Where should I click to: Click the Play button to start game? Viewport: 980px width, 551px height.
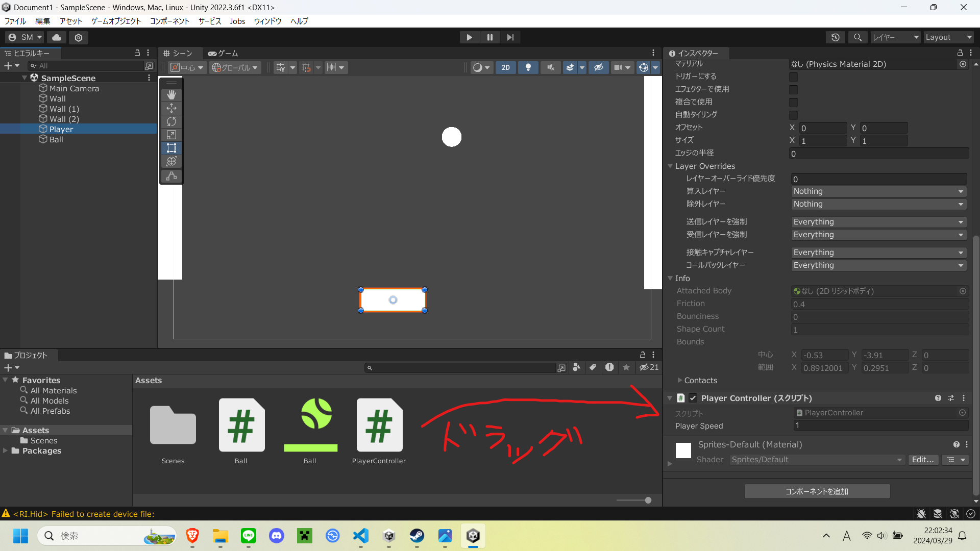click(469, 37)
